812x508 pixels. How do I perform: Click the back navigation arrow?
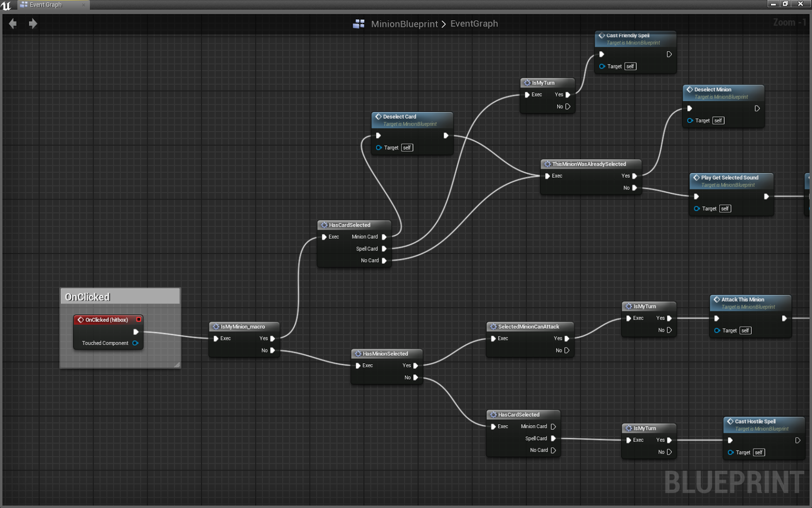click(x=12, y=23)
